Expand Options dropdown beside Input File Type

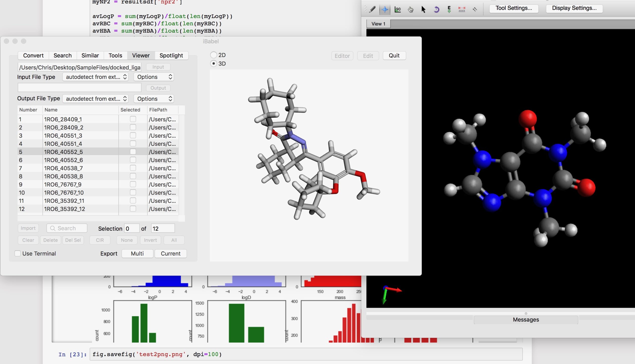tap(154, 77)
